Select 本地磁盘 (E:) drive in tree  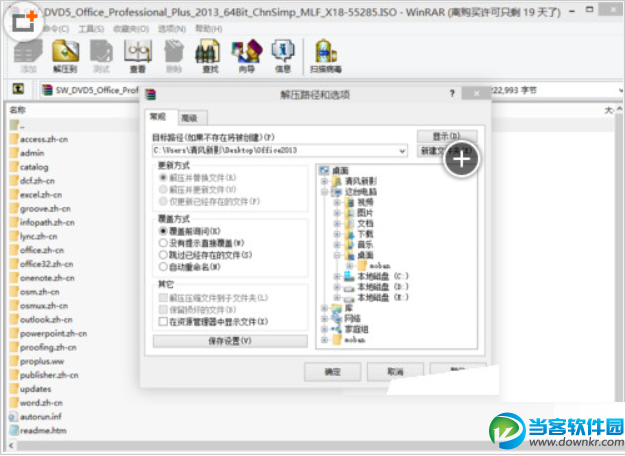(383, 297)
